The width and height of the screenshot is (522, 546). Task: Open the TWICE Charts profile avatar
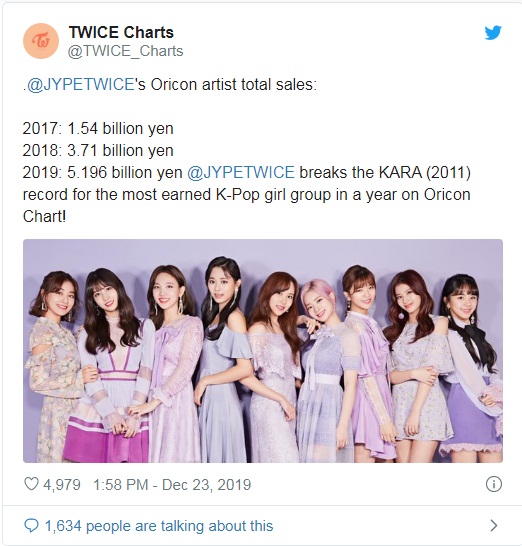click(41, 41)
